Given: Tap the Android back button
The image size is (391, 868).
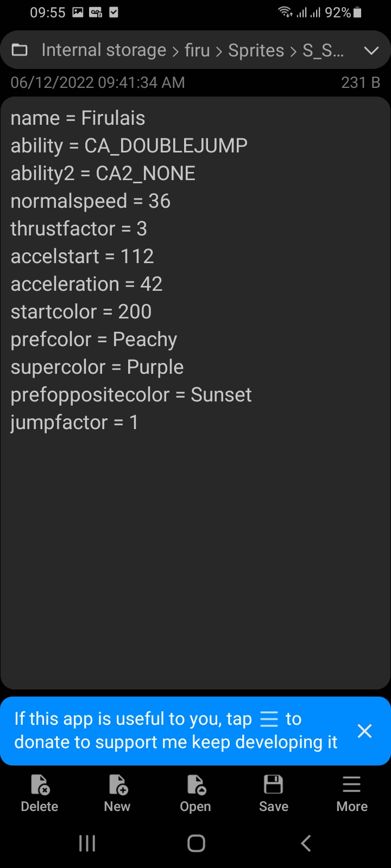Looking at the screenshot, I should [306, 843].
